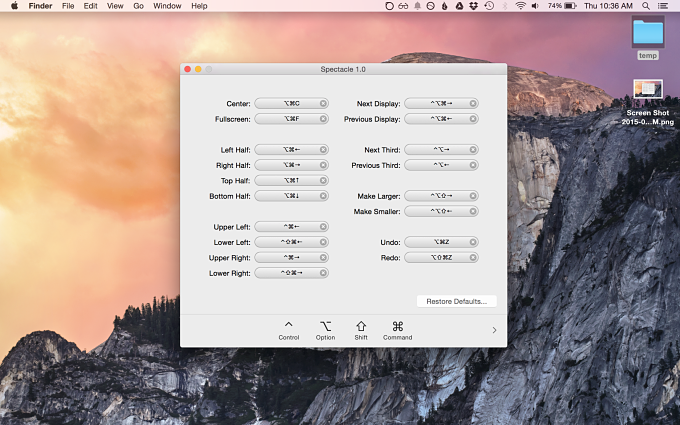Clear the Make Larger shortcut x icon
This screenshot has height=425, width=680.
click(473, 196)
